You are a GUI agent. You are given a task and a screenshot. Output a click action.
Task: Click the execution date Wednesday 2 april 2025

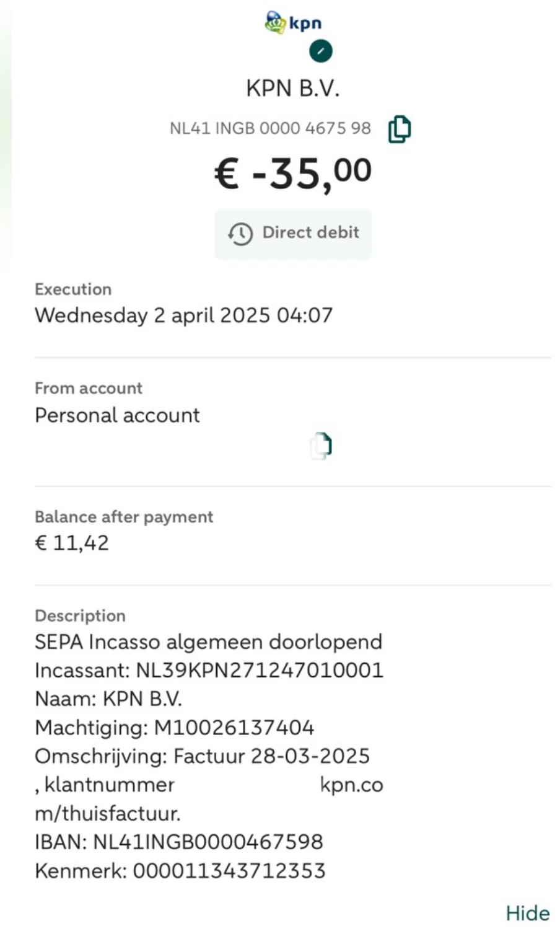tap(183, 315)
